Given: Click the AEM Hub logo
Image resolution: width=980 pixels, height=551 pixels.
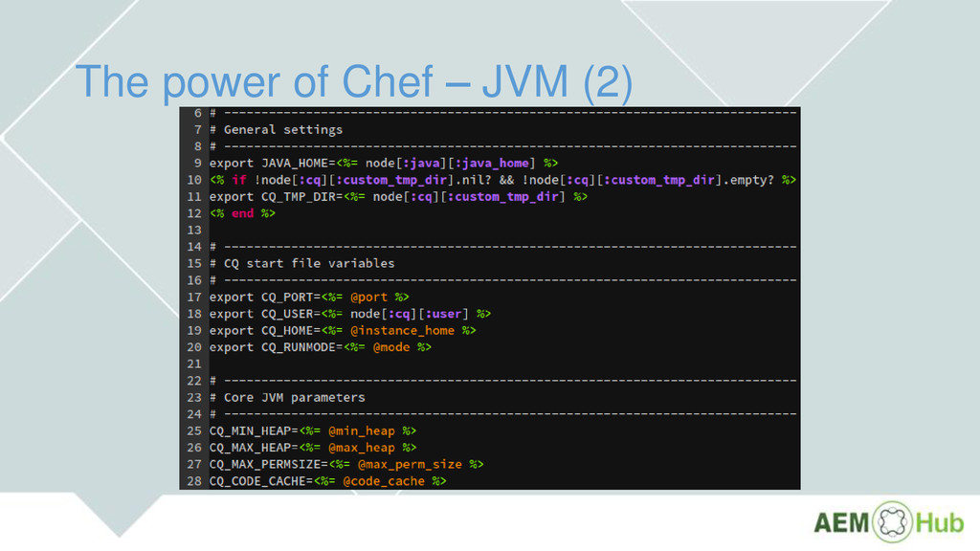Looking at the screenshot, I should [889, 522].
